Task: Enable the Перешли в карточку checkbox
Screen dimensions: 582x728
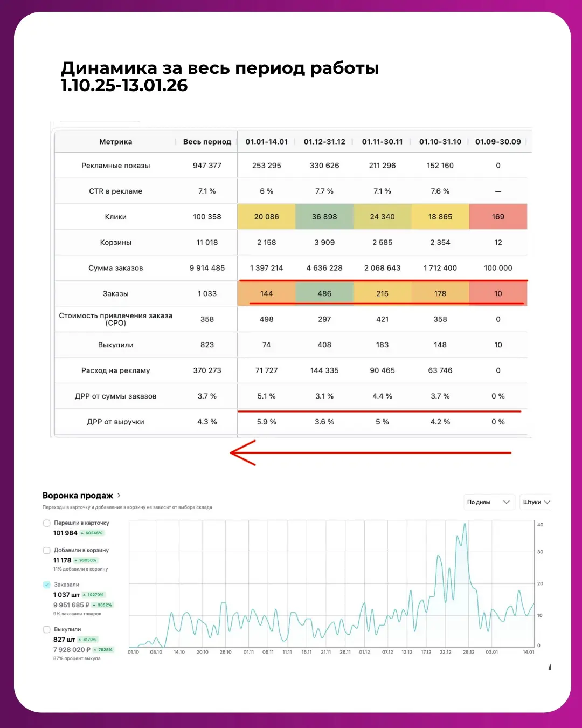Action: coord(47,523)
